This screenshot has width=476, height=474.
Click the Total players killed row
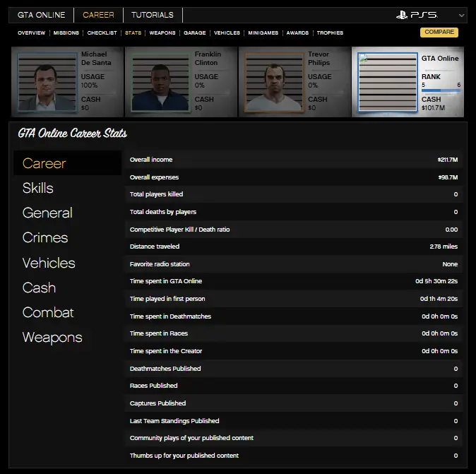tap(294, 194)
